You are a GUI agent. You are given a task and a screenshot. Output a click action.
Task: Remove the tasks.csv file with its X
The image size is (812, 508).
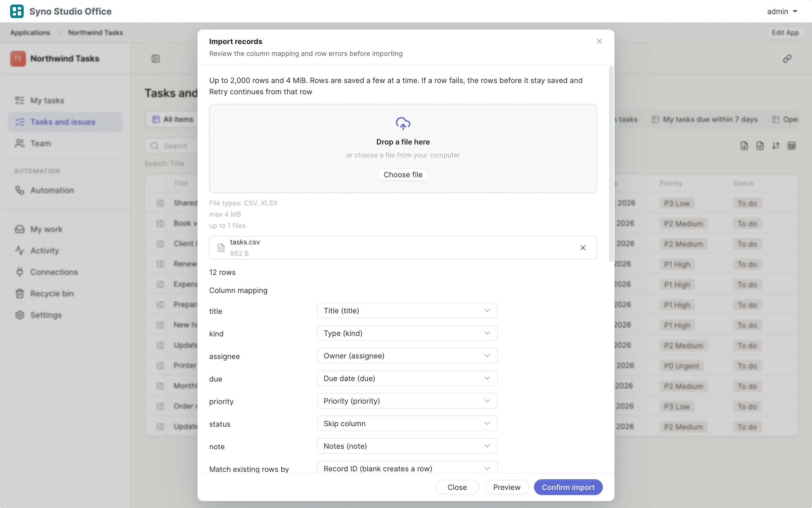click(583, 248)
